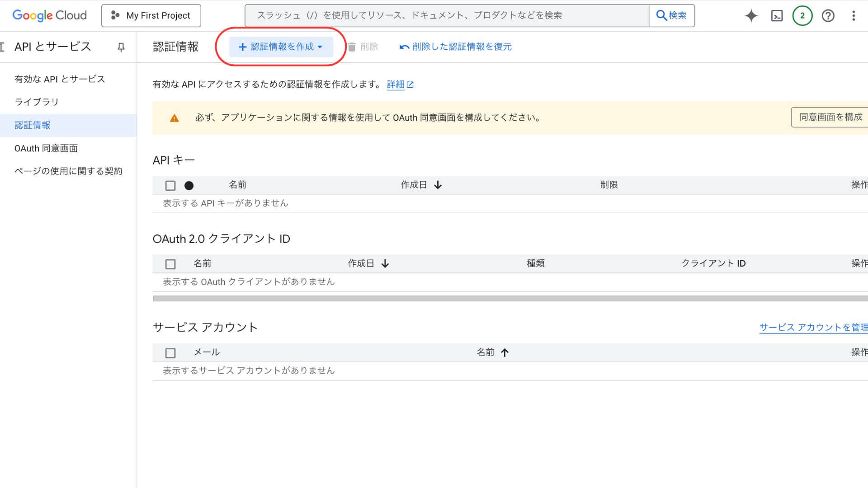
Task: Sort OAuth clients by 作成日 arrow
Action: [x=385, y=263]
